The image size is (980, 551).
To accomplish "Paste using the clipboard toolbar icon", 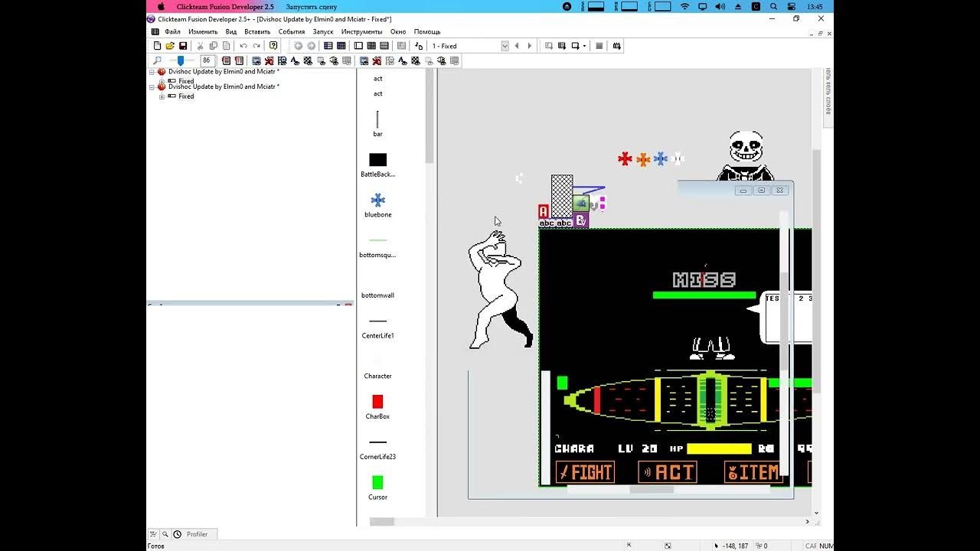I will pos(226,46).
